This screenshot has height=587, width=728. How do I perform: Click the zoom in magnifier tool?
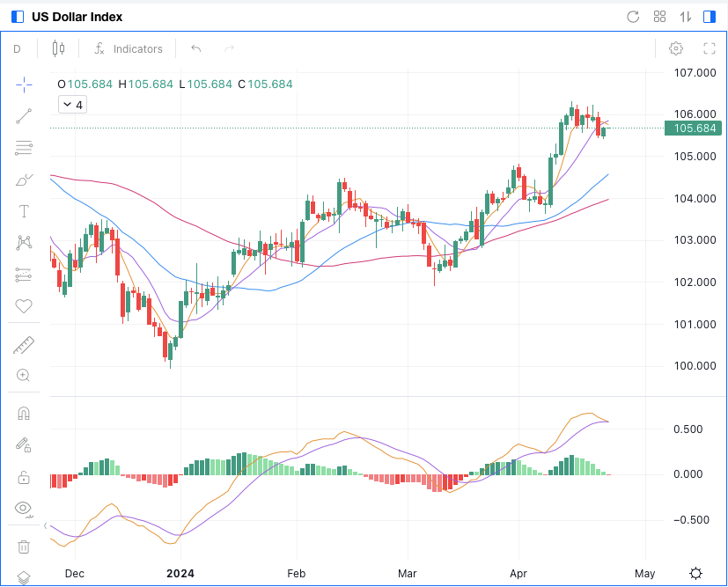tap(24, 376)
